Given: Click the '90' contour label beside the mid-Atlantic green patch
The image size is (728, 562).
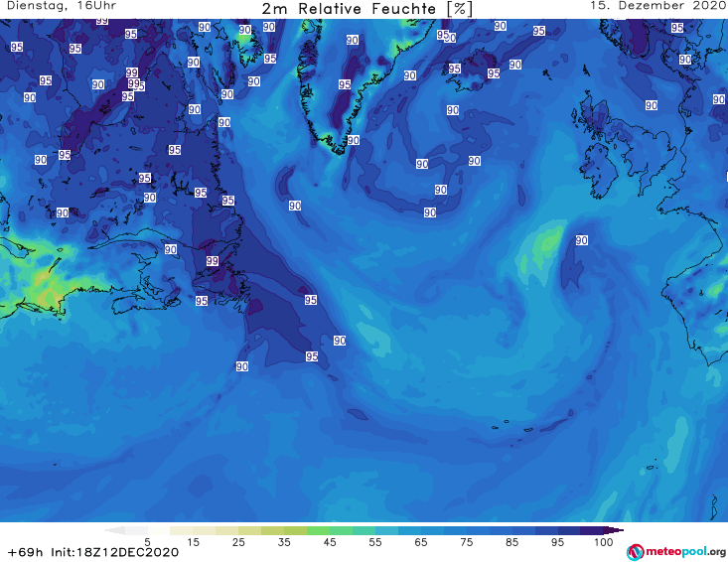Looking at the screenshot, I should click(x=582, y=240).
